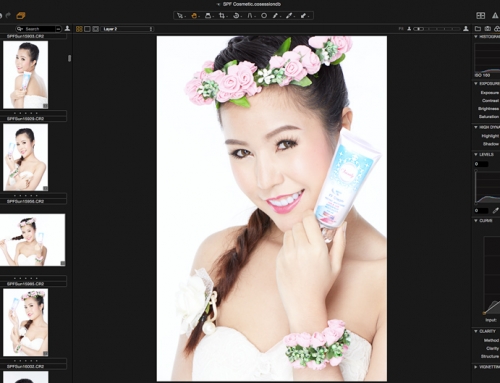Toggle the viewer grid layout icon
Image resolution: width=500 pixels, height=383 pixels.
pyautogui.click(x=481, y=15)
